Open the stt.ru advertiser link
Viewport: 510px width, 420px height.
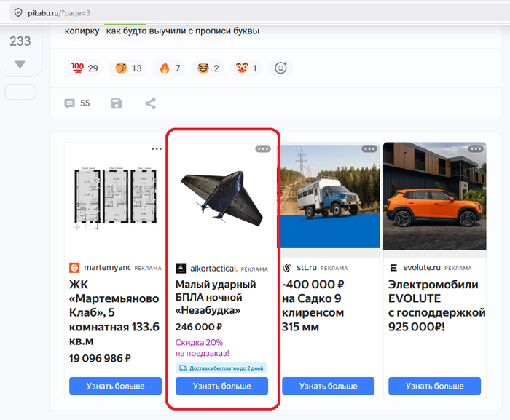pos(307,268)
